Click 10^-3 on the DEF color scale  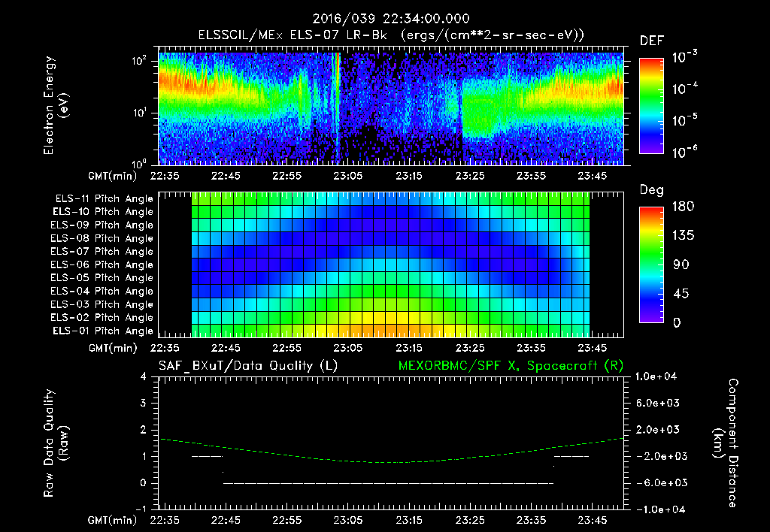(684, 57)
